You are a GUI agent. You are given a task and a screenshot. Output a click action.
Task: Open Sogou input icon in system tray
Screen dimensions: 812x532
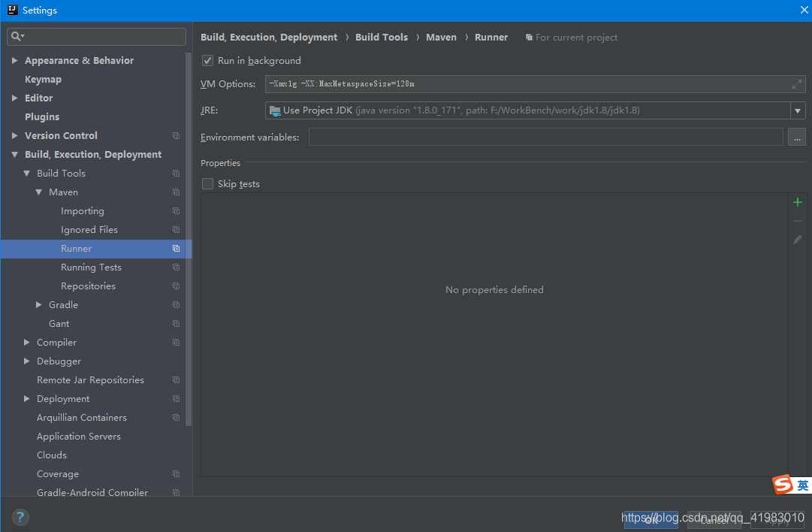[783, 485]
